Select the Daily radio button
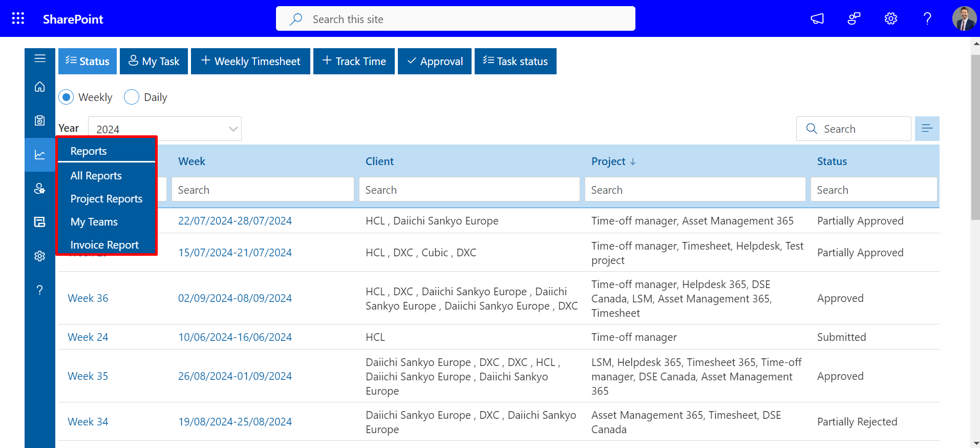 132,97
